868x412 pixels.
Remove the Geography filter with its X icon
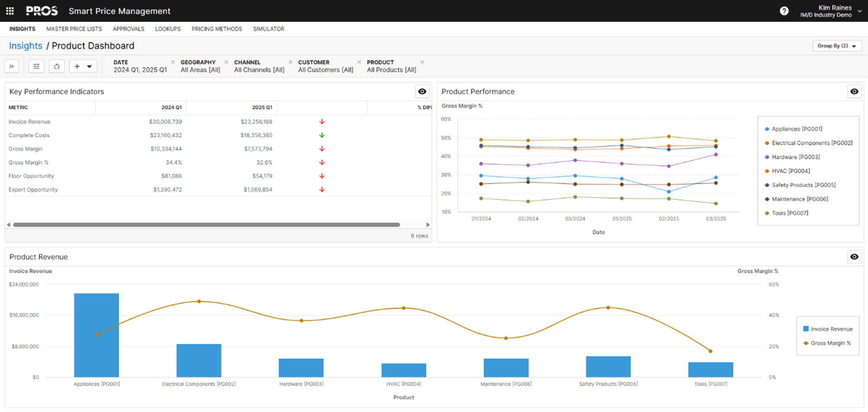click(x=225, y=61)
